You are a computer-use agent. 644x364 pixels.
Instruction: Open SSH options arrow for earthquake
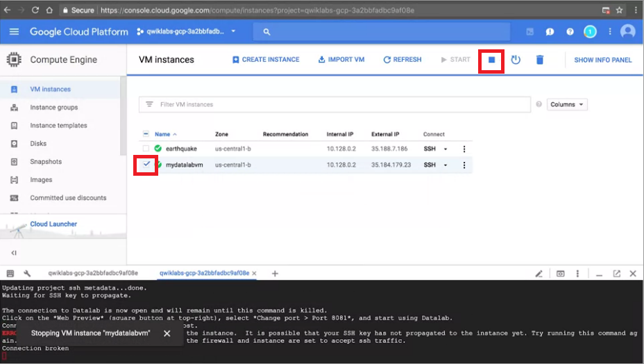pyautogui.click(x=446, y=149)
